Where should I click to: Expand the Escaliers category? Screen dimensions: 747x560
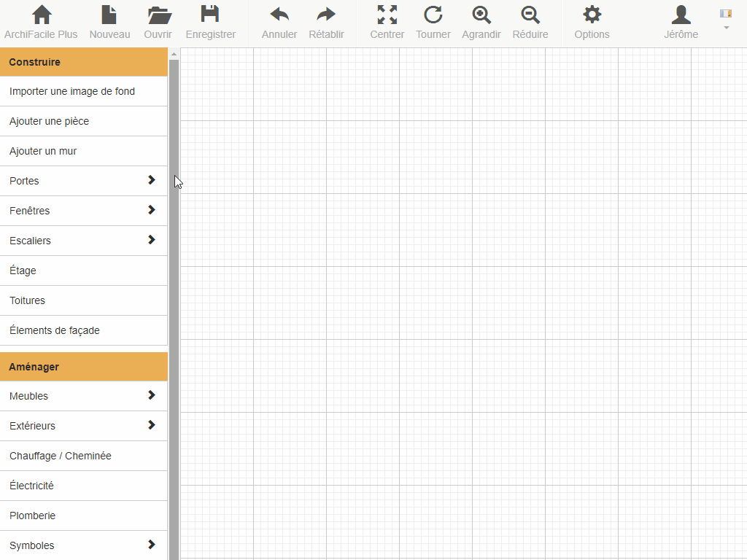(x=84, y=241)
